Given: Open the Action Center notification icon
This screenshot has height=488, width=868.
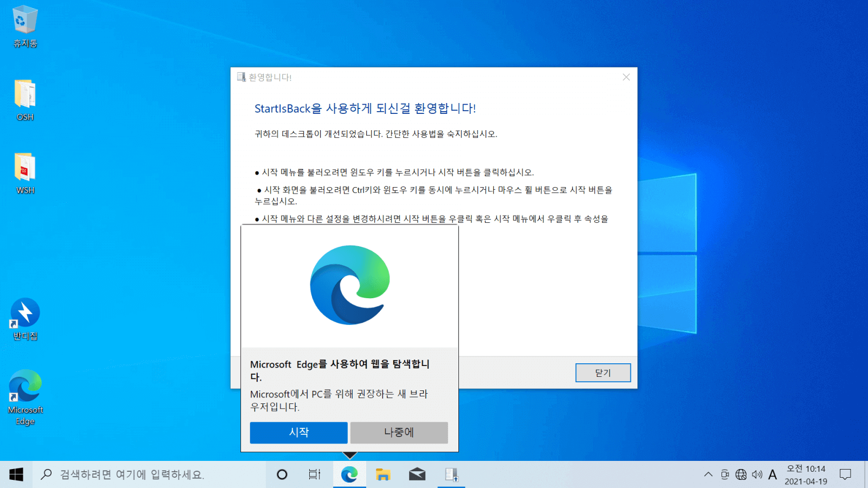Looking at the screenshot, I should 845,474.
